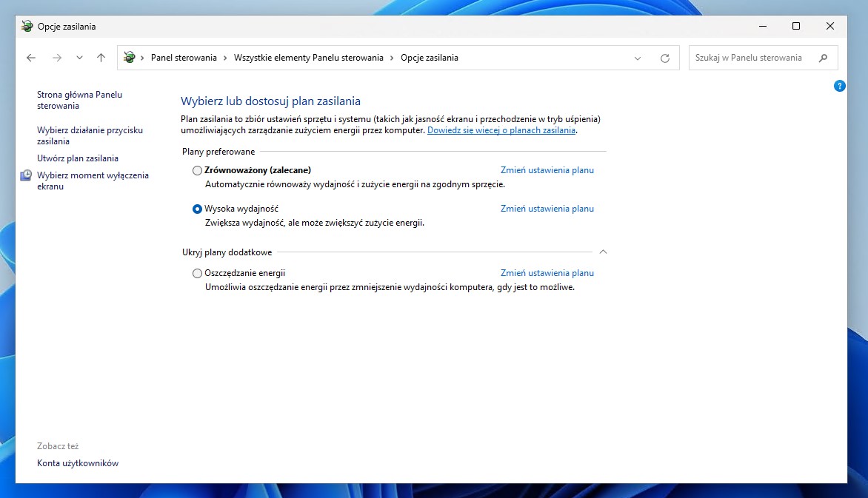Click the refresh button in address bar
The height and width of the screenshot is (498, 868).
(x=664, y=58)
